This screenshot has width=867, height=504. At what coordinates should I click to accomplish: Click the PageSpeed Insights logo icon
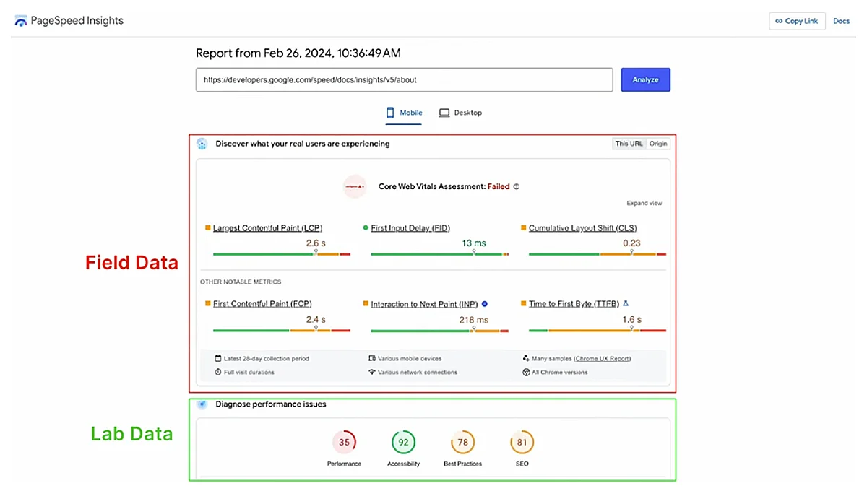click(x=21, y=21)
